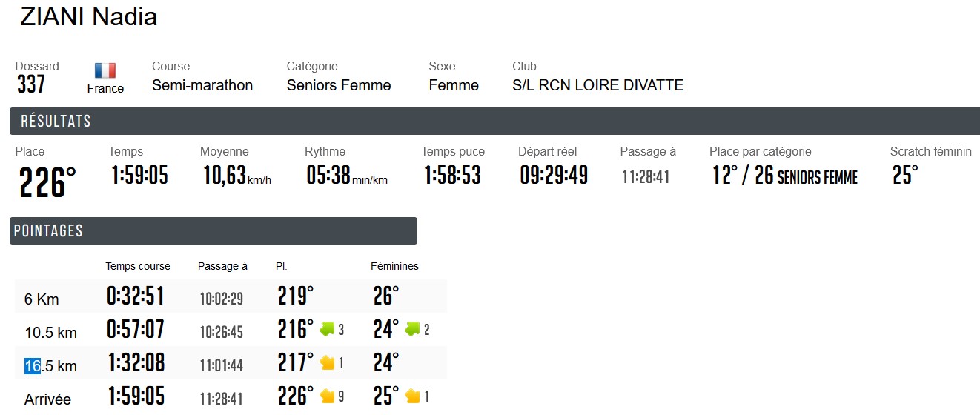Click bib number 337
Viewport: 980px width, 415px height.
pos(31,85)
